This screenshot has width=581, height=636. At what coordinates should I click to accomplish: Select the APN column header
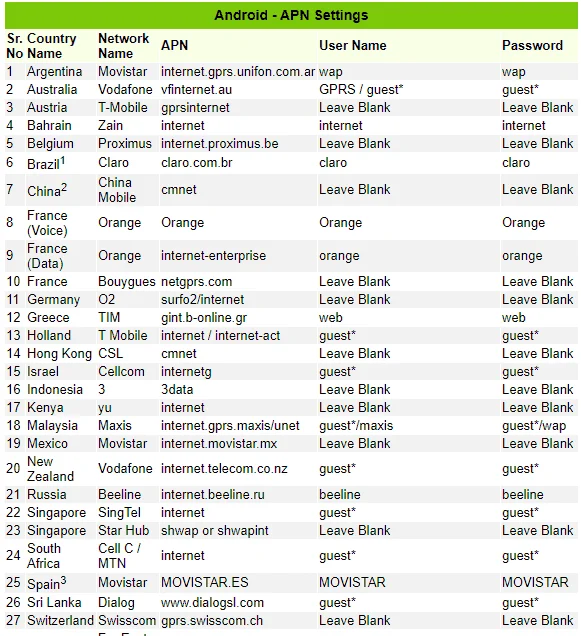click(x=174, y=45)
